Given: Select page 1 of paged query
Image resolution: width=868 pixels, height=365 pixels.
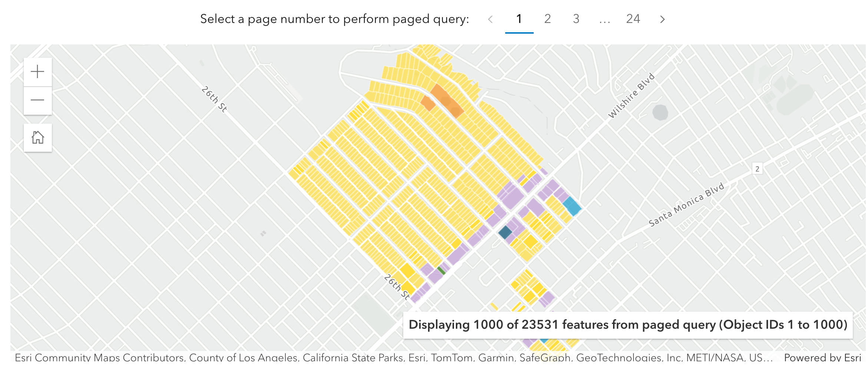Looking at the screenshot, I should [519, 19].
